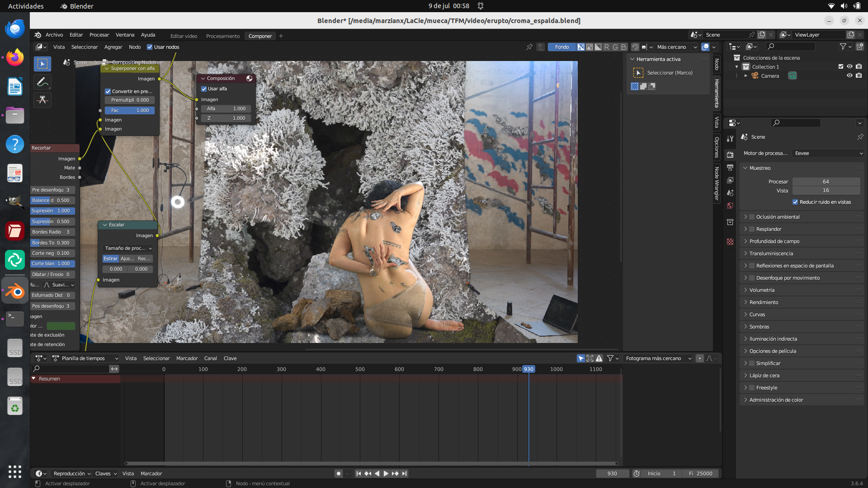Show red channel in backdrop
This screenshot has width=868, height=488.
tap(607, 47)
